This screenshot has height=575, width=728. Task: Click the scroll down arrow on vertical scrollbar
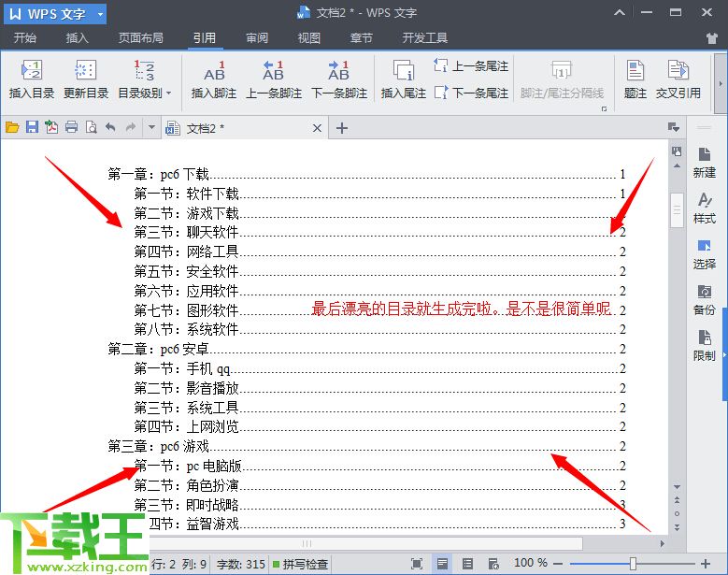(x=677, y=487)
